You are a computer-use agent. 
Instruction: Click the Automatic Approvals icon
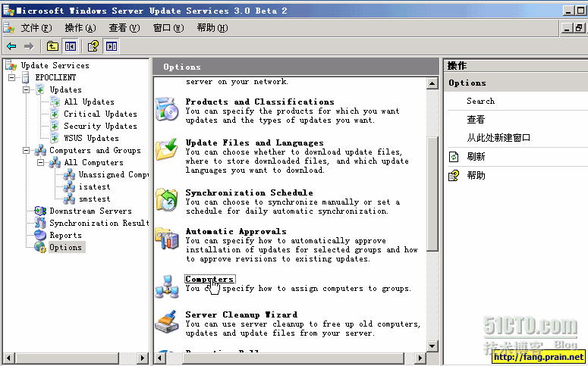(x=167, y=239)
